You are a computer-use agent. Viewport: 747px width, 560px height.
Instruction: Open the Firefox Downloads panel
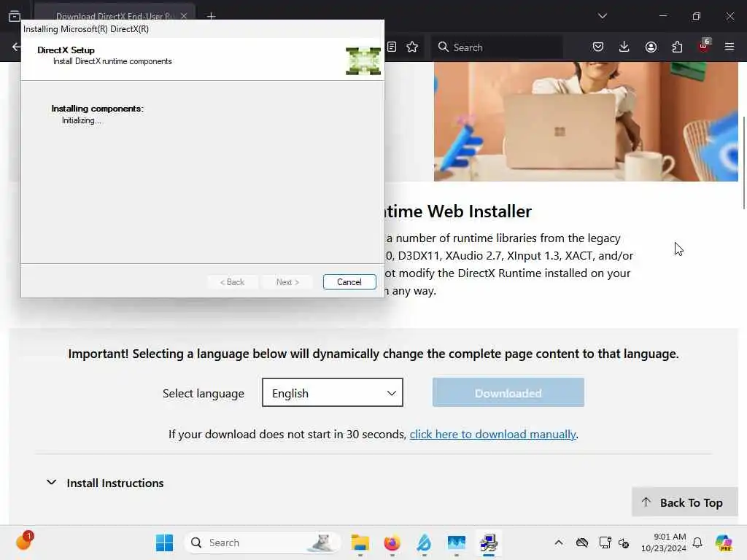point(624,47)
